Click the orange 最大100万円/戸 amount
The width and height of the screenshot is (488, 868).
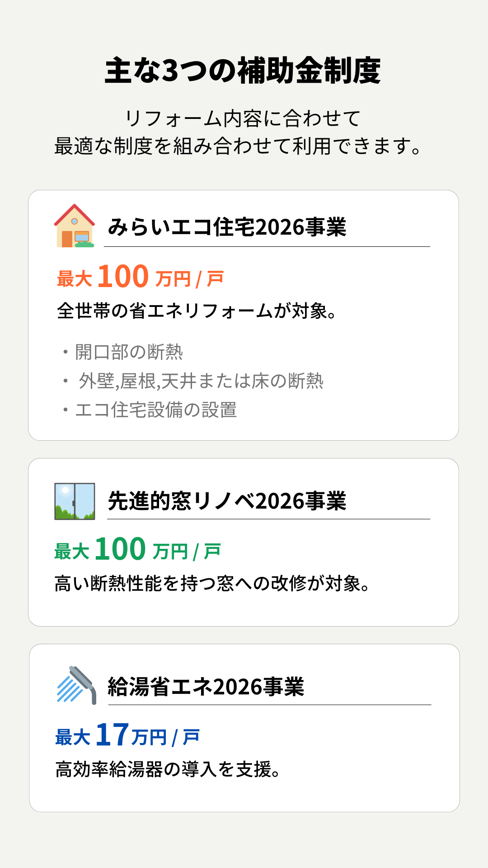point(140,277)
